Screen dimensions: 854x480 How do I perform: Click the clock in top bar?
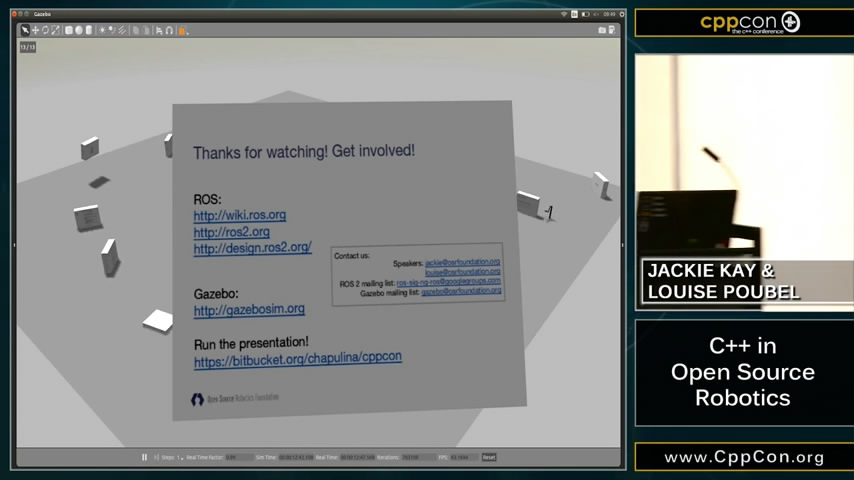(609, 14)
